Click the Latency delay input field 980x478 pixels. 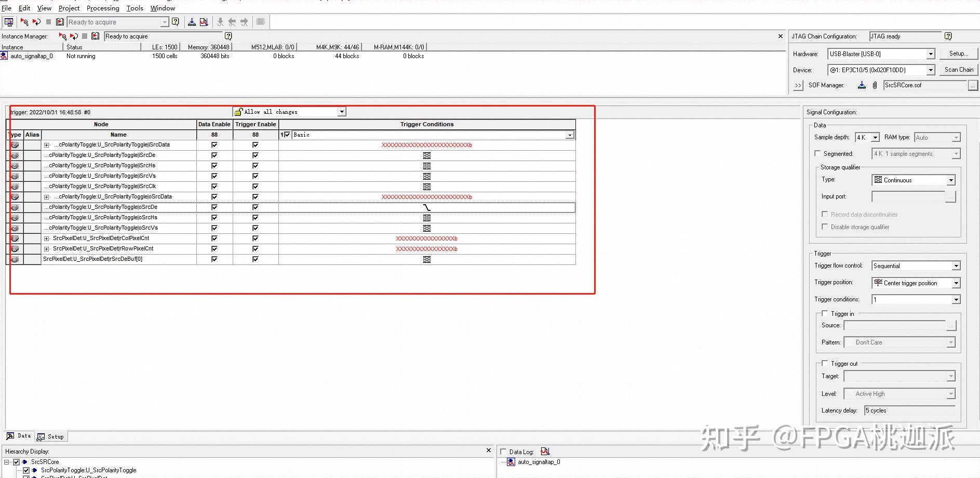[x=909, y=410]
